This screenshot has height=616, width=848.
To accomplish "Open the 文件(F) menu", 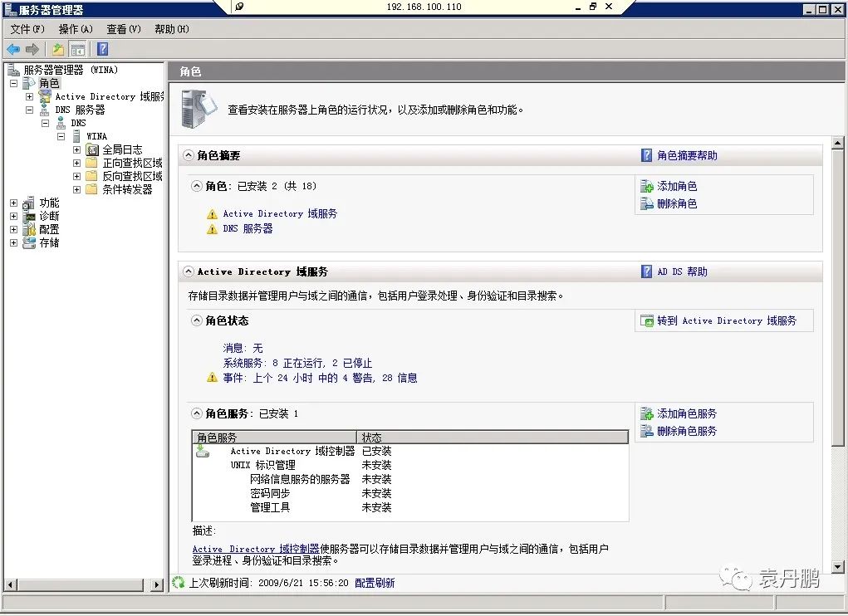I will click(27, 29).
